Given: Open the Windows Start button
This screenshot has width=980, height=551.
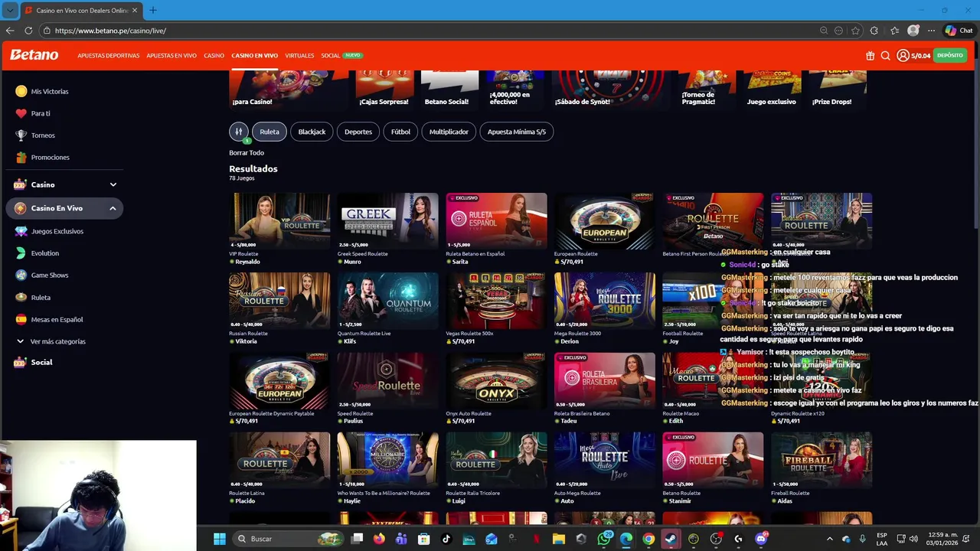Looking at the screenshot, I should [x=220, y=539].
